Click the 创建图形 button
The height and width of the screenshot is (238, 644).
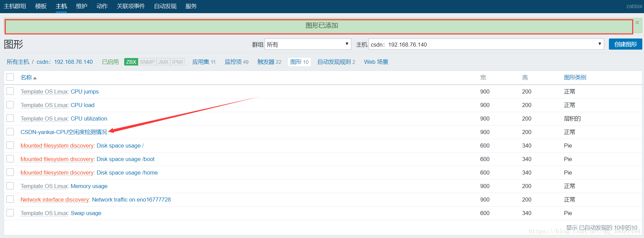point(625,44)
